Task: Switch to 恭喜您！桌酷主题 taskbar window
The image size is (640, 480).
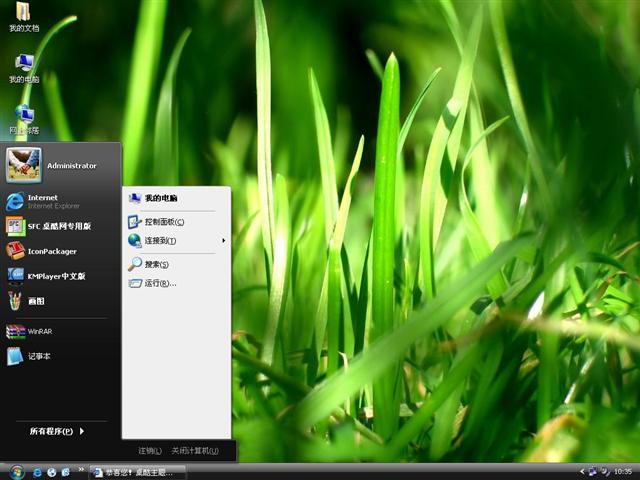Action: point(137,473)
